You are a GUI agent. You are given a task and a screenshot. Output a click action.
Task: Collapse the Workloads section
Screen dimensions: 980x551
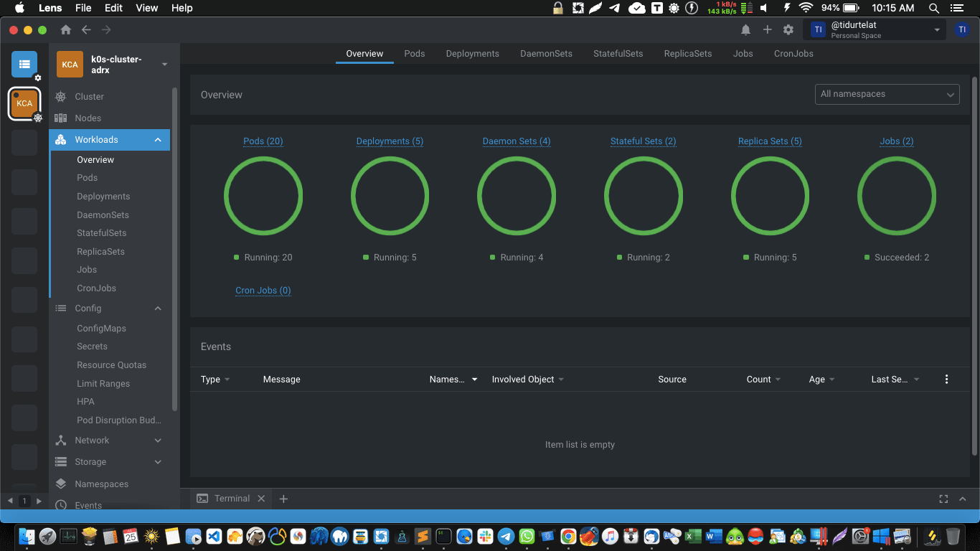pyautogui.click(x=158, y=140)
